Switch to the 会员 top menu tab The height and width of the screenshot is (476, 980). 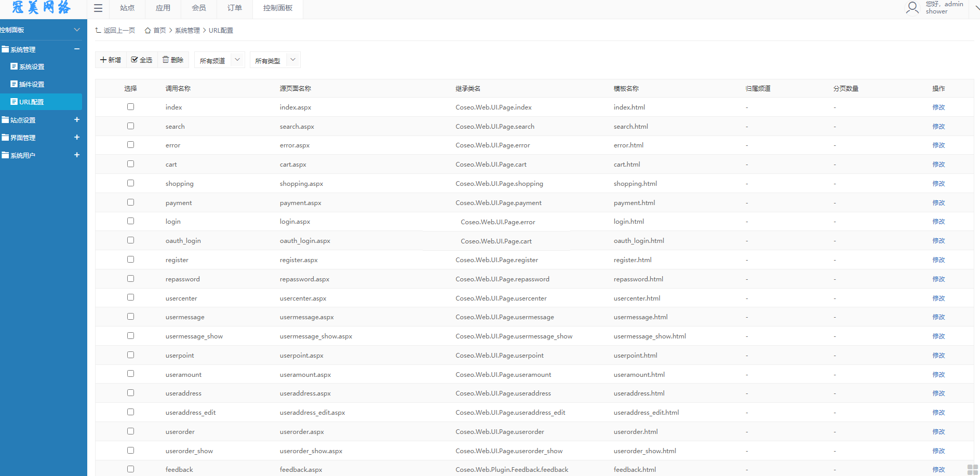click(x=198, y=8)
